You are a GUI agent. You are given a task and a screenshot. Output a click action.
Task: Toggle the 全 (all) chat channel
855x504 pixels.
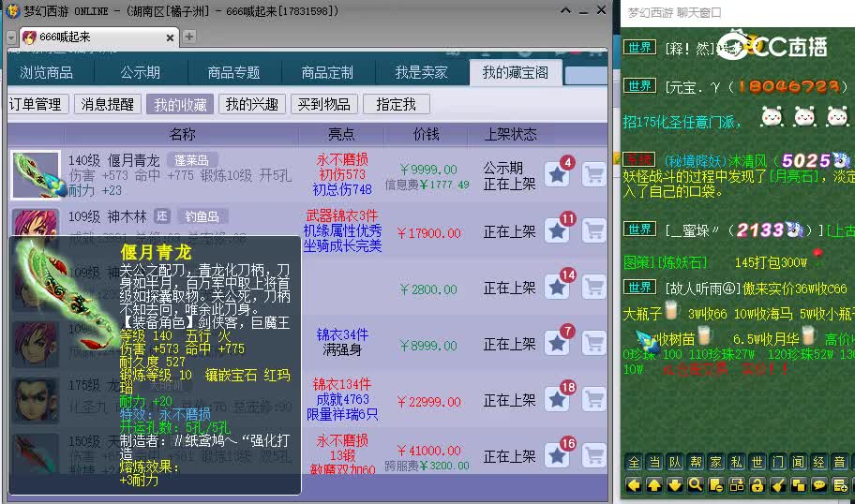tap(634, 463)
